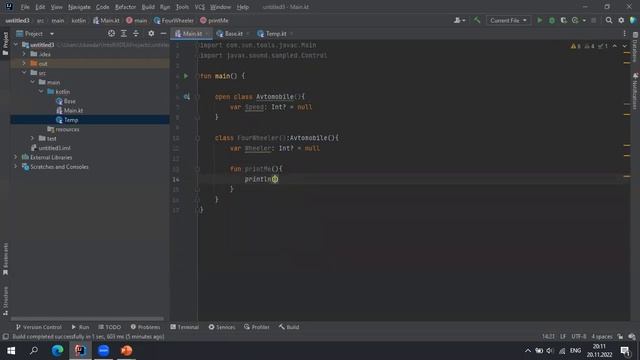Open Version Control tool window

tap(38, 327)
